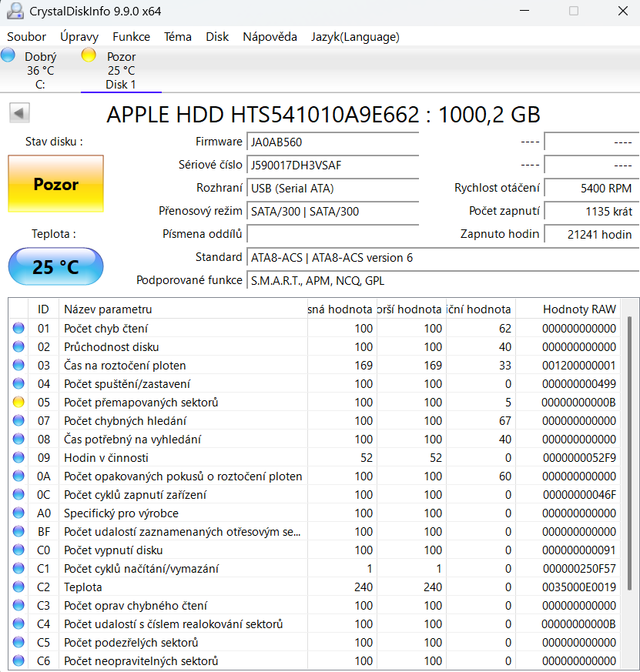Click the Firmware field JA0AB560
The width and height of the screenshot is (640, 672).
pos(333,142)
